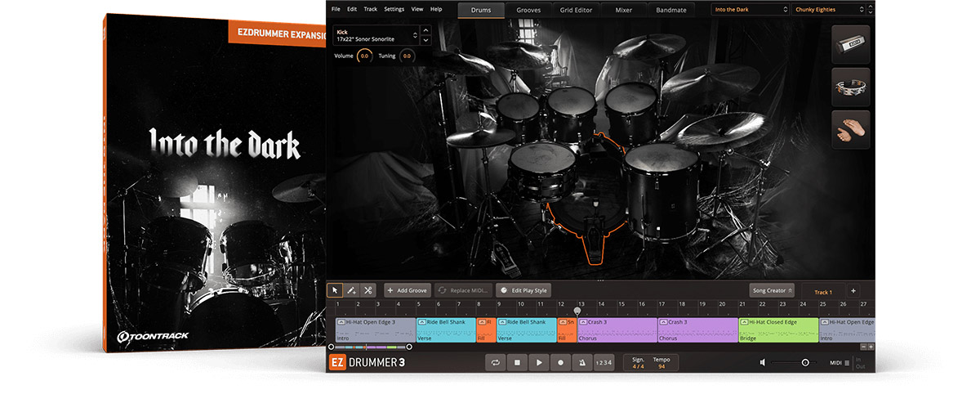Open the Edit menu

pos(352,9)
